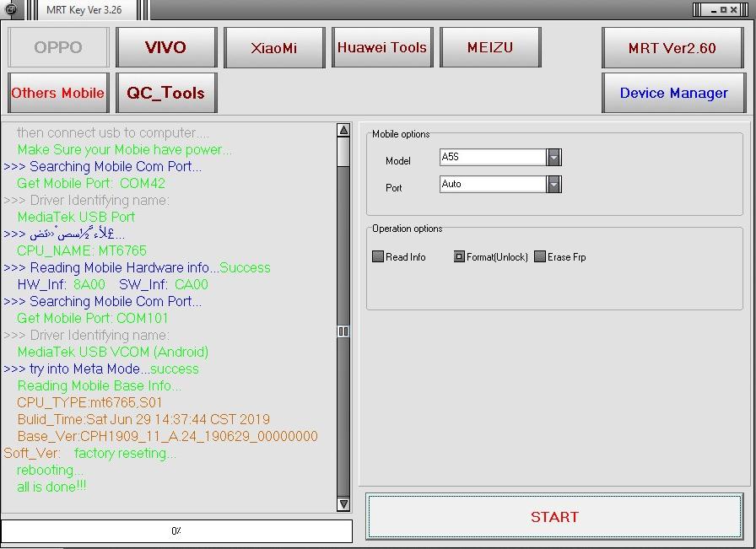Click the 0% progress bar
The image size is (756, 549).
coord(176,530)
